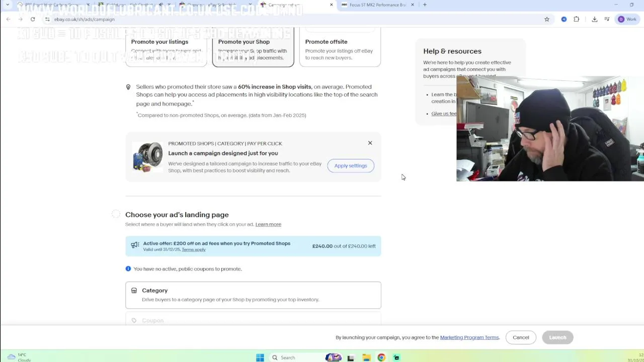Screen dimensions: 644x362
Task: Click the Apply settings button
Action: click(351, 166)
